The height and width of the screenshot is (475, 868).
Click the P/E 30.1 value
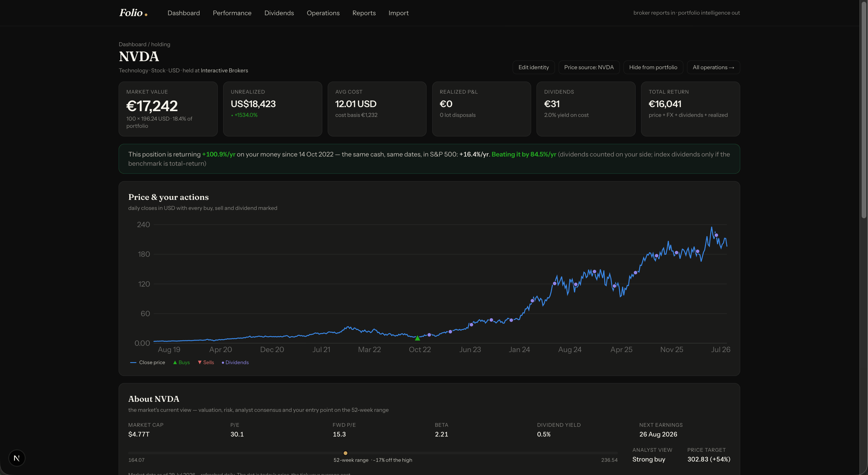[x=237, y=434]
